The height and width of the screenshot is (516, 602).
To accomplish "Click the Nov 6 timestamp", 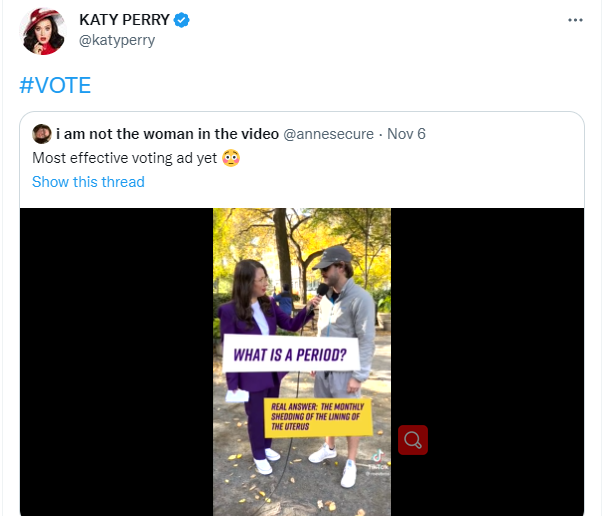I will click(406, 134).
